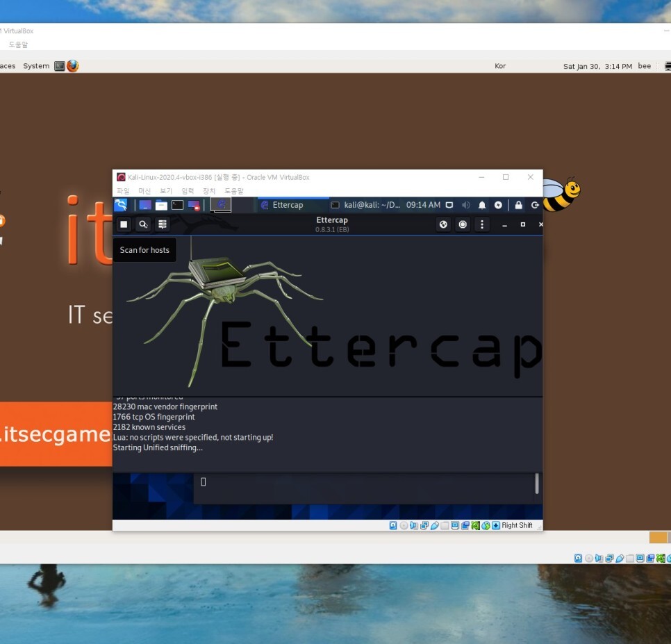This screenshot has height=644, width=671.
Task: Click the "28230 mac vendor fingerprint" log line
Action: (x=165, y=406)
